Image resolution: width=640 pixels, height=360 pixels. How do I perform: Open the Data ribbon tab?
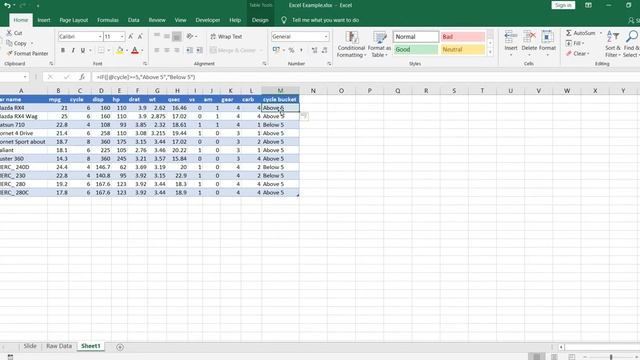(x=133, y=20)
